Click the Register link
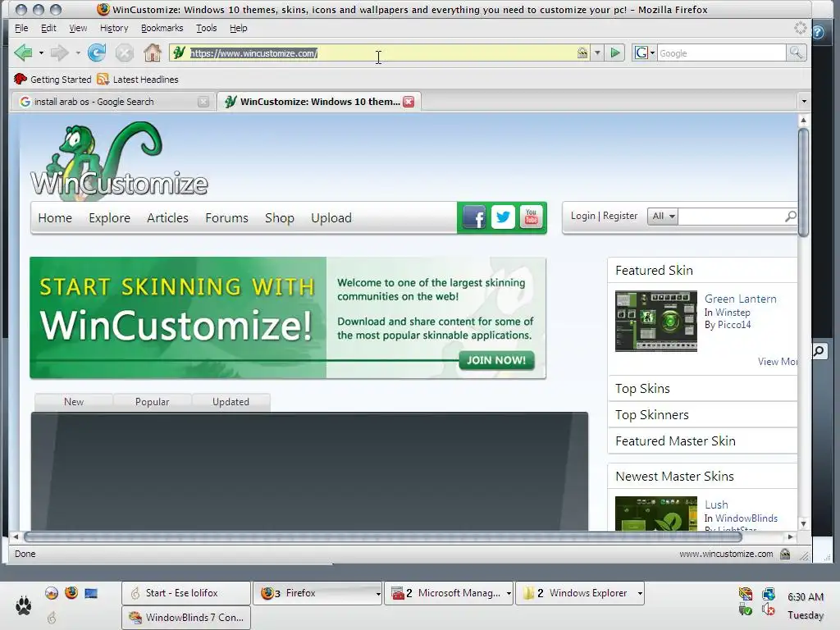The image size is (840, 630). (620, 216)
